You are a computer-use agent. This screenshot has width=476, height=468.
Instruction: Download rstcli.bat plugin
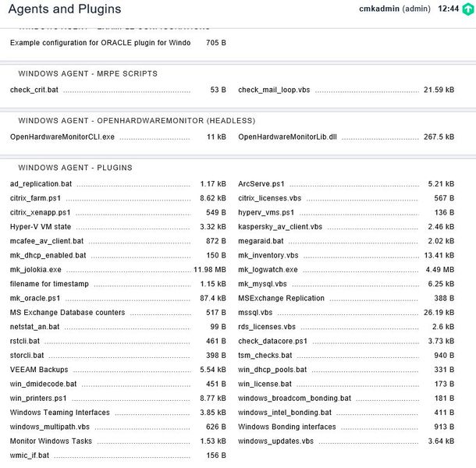coord(25,341)
